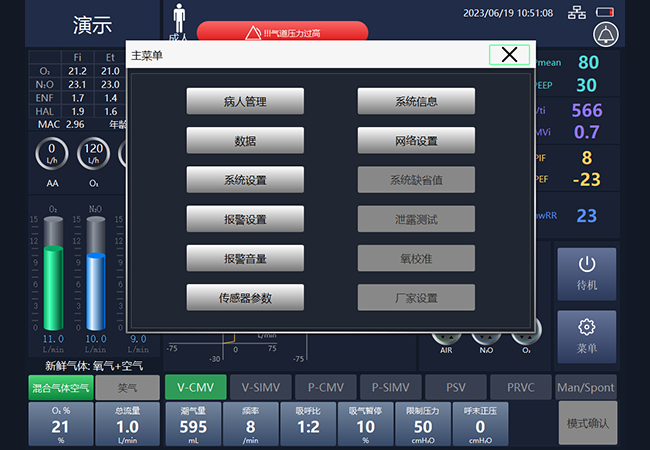This screenshot has width=650, height=450.
Task: Click the network status icon
Action: tap(577, 13)
